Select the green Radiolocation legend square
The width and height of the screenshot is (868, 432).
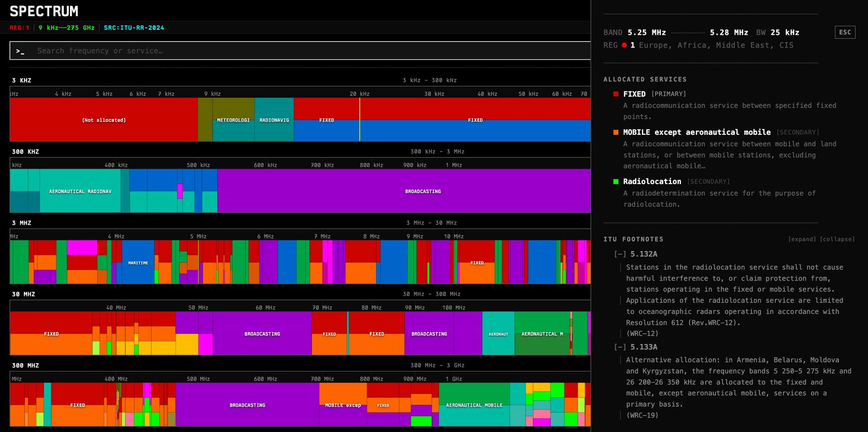coord(616,181)
